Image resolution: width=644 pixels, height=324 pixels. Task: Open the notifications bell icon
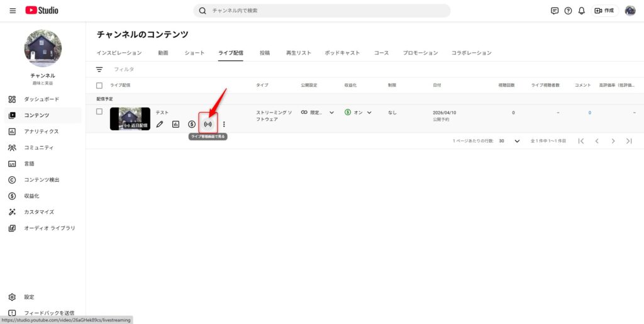(582, 11)
